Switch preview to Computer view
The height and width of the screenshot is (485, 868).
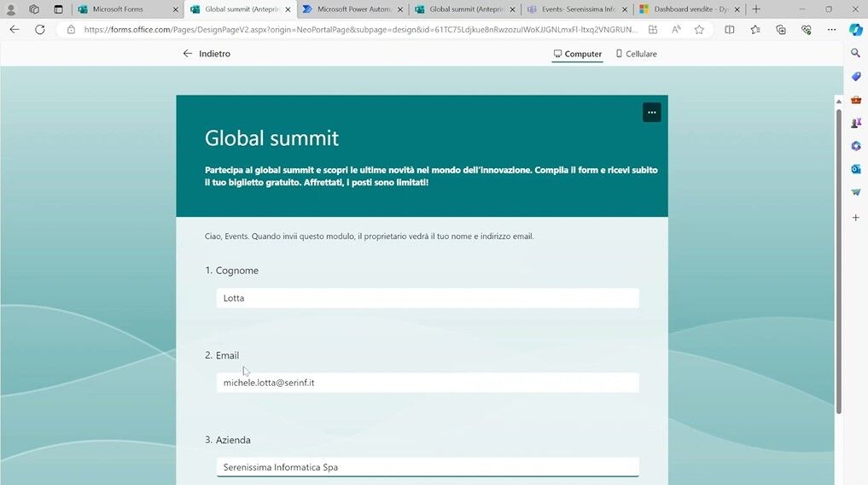(577, 54)
